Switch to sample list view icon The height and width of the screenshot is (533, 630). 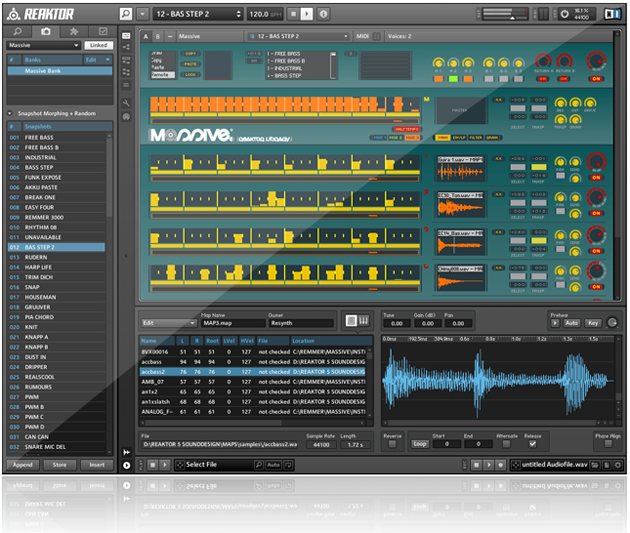point(351,321)
